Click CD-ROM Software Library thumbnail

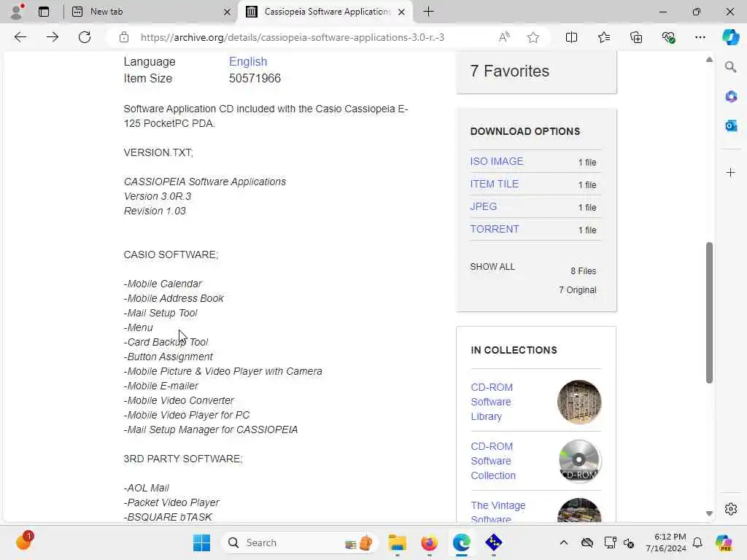point(578,402)
